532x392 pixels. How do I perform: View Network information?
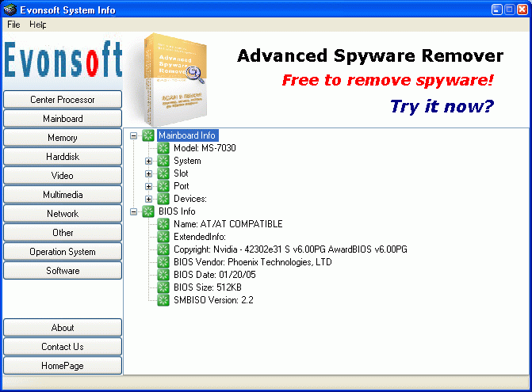coord(63,214)
